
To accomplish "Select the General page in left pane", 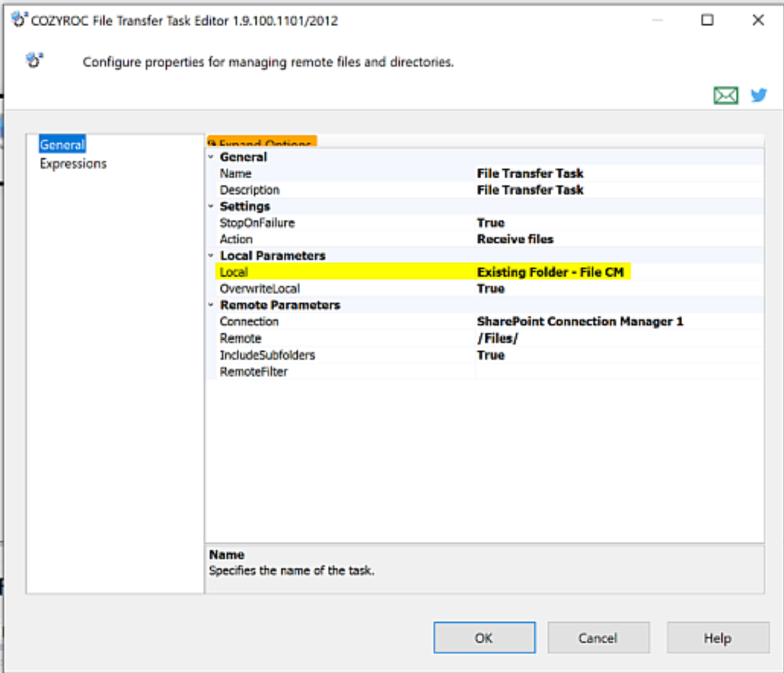I will (62, 145).
